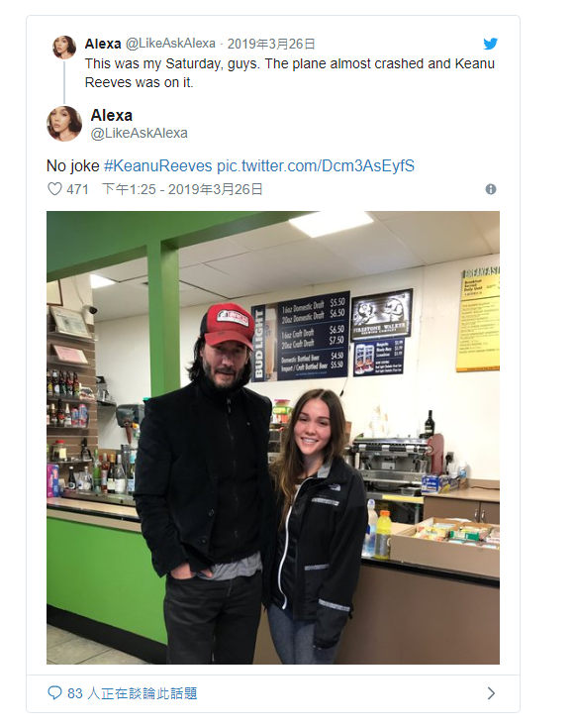This screenshot has height=728, width=575.
Task: Click the parent tweet text about the plane
Action: 290,73
